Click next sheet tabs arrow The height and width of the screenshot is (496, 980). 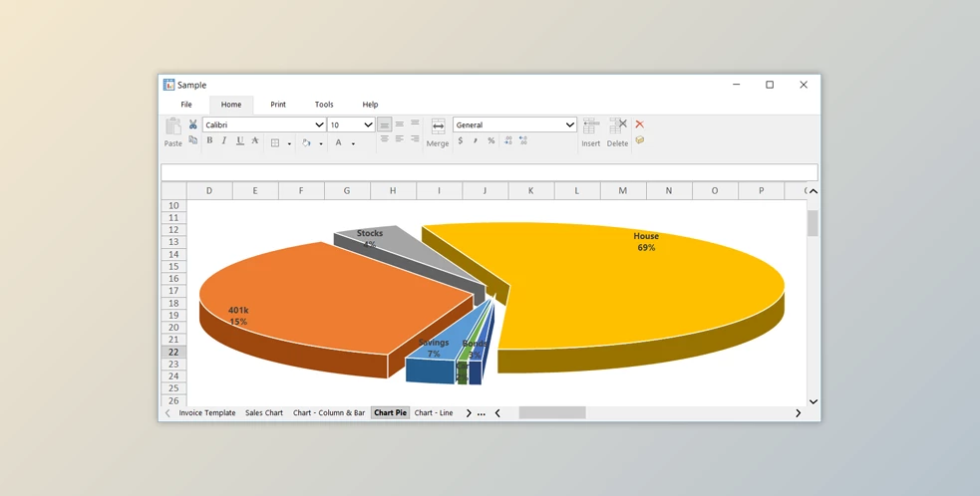coord(469,413)
